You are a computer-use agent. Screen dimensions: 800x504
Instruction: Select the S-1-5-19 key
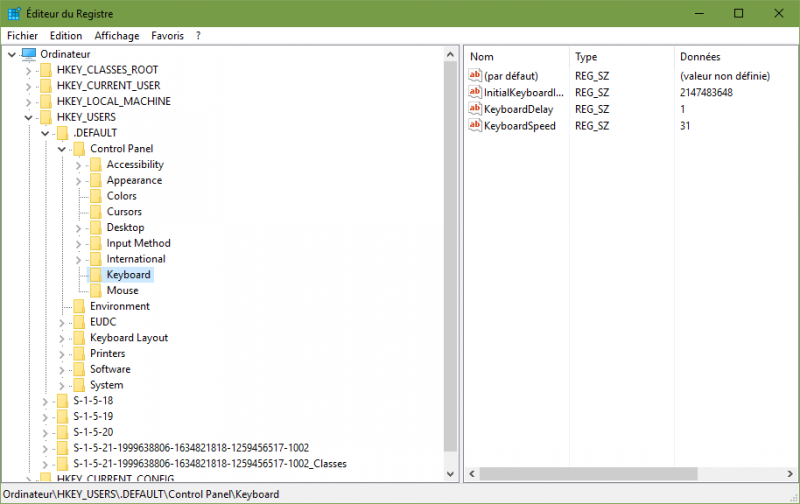click(93, 417)
